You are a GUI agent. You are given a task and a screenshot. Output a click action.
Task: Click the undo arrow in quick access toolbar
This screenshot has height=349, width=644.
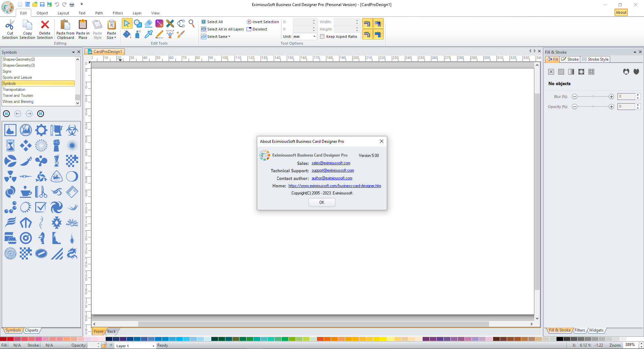[x=57, y=4]
